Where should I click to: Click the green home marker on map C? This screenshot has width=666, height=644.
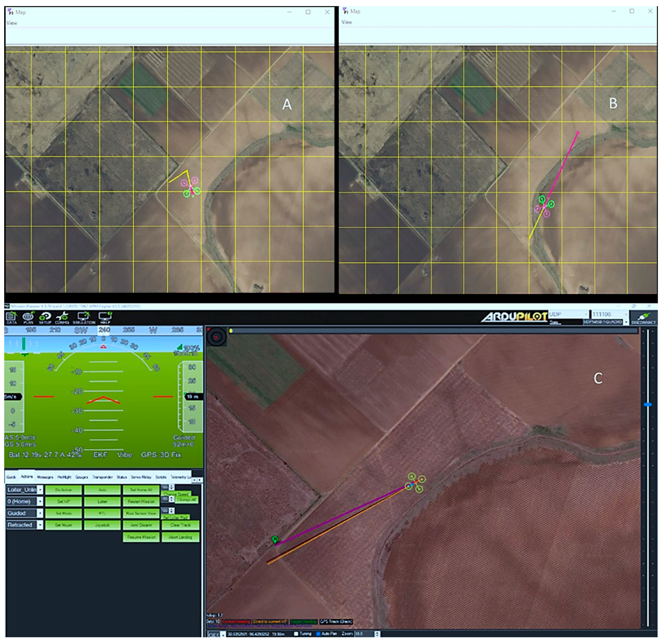click(x=275, y=539)
